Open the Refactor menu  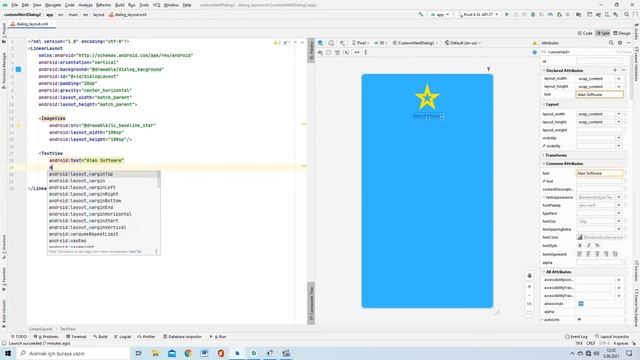coord(103,5)
